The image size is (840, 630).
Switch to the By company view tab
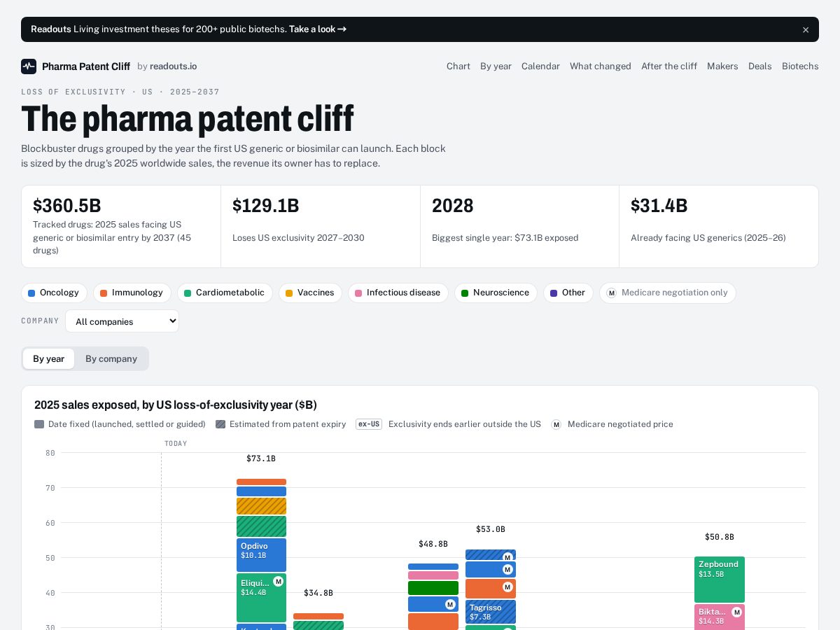(111, 358)
